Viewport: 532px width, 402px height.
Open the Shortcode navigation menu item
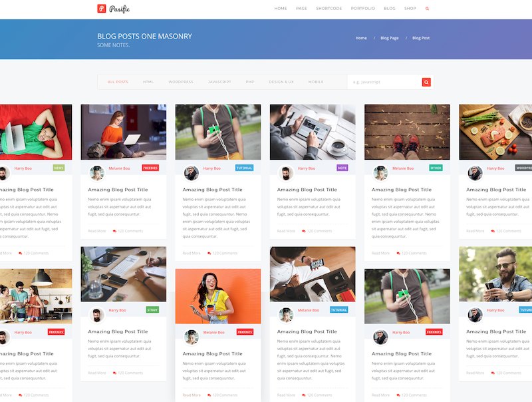pyautogui.click(x=329, y=9)
